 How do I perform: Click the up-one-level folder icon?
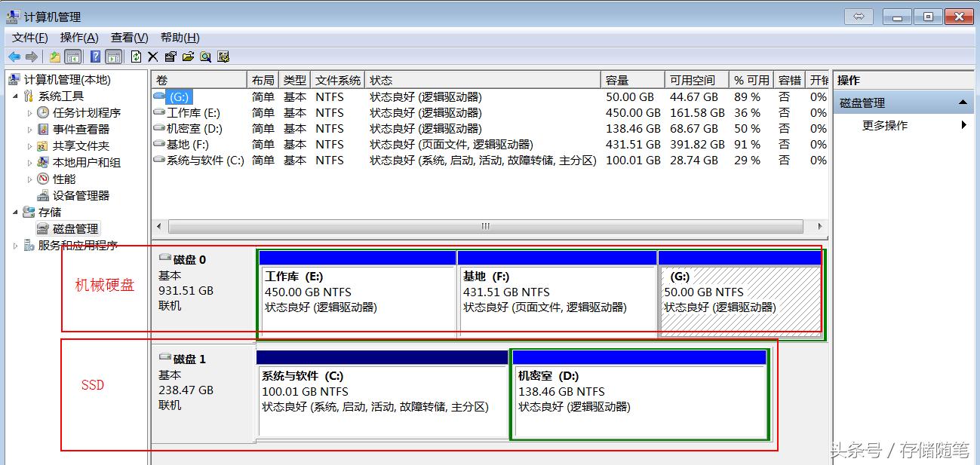tap(55, 57)
